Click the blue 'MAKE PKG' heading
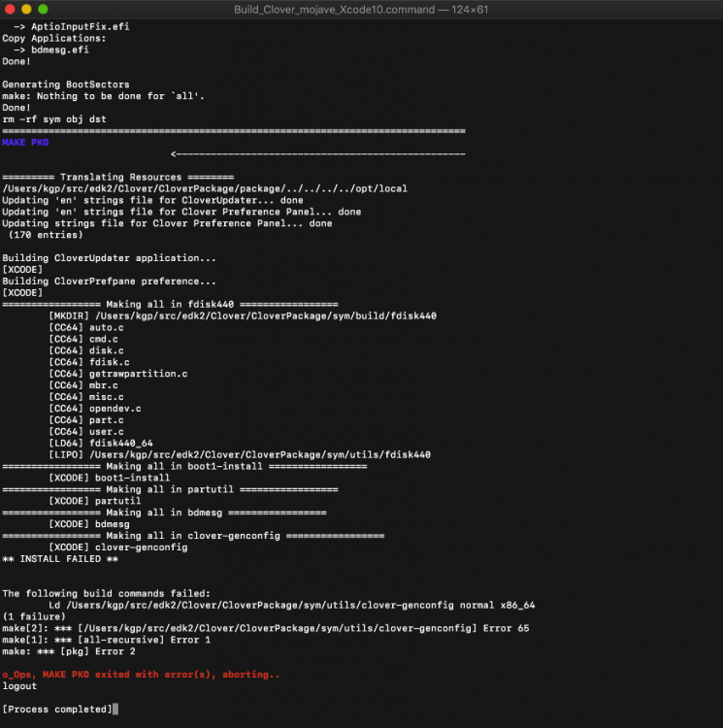The image size is (723, 728). [x=25, y=143]
